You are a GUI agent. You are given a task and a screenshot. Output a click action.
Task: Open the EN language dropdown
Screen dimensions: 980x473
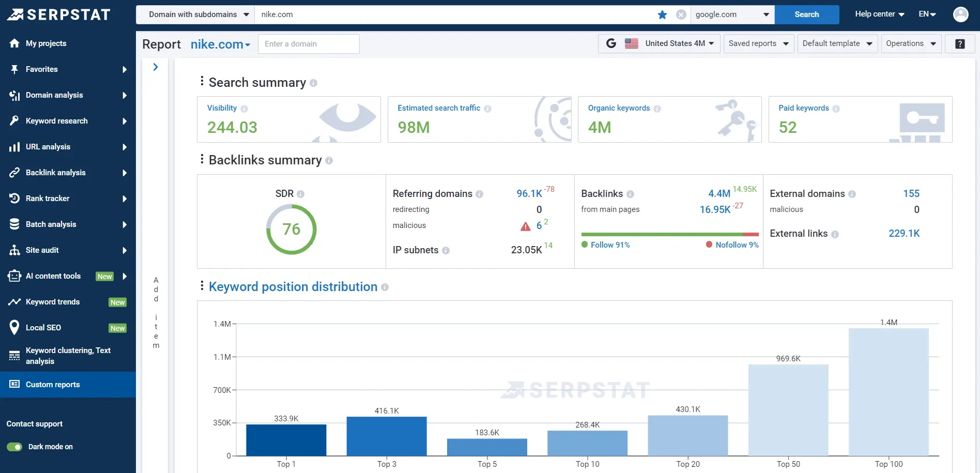click(x=927, y=14)
